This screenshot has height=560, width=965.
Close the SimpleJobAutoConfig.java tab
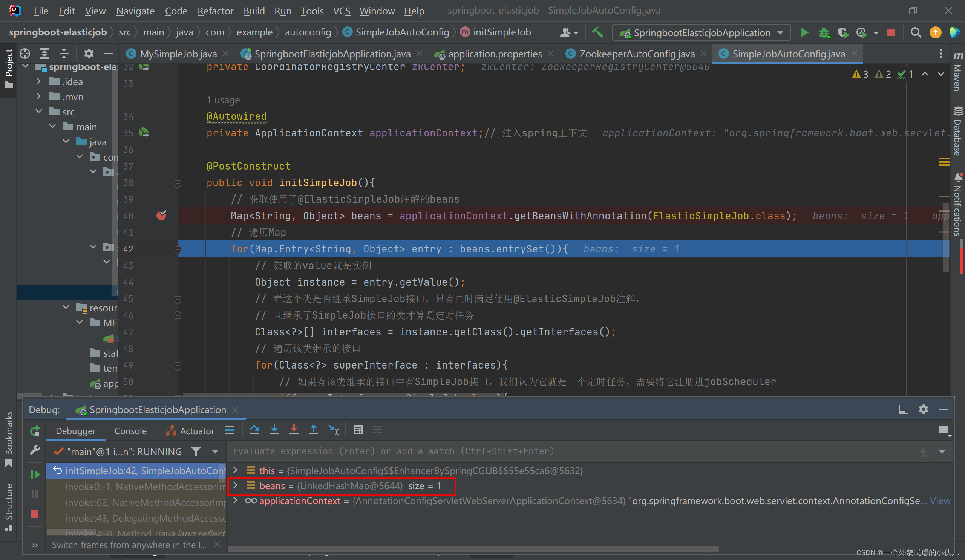[x=854, y=54]
